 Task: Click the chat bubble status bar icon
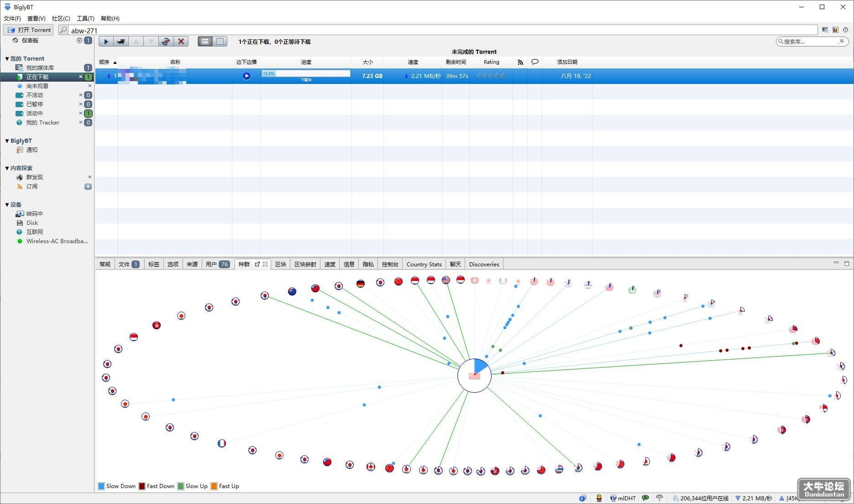[x=645, y=498]
